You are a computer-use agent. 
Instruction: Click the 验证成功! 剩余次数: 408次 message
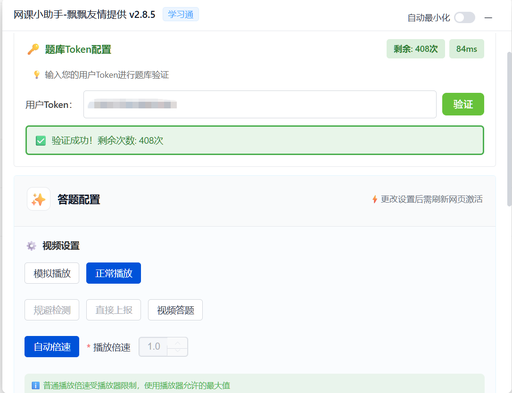(107, 141)
